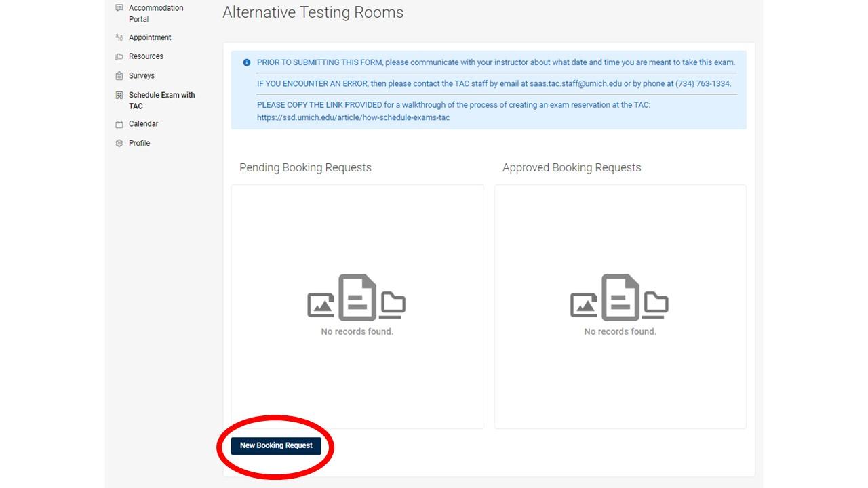Screen dimensions: 868x488
Task: Open the Profile menu item
Action: 139,143
